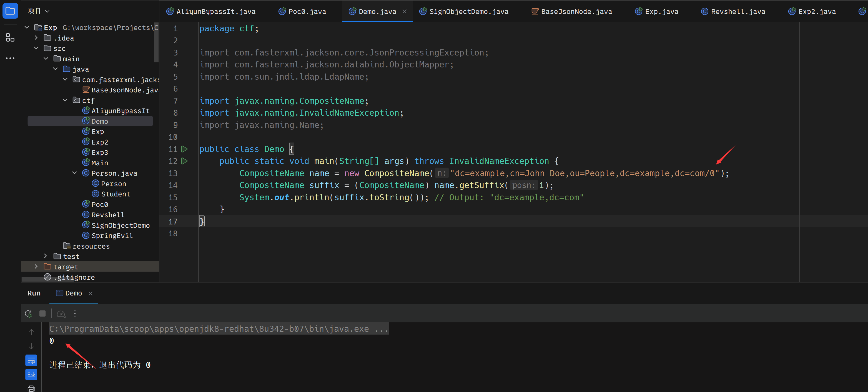
Task: Click the run gutter arrow beside main method
Action: 184,161
